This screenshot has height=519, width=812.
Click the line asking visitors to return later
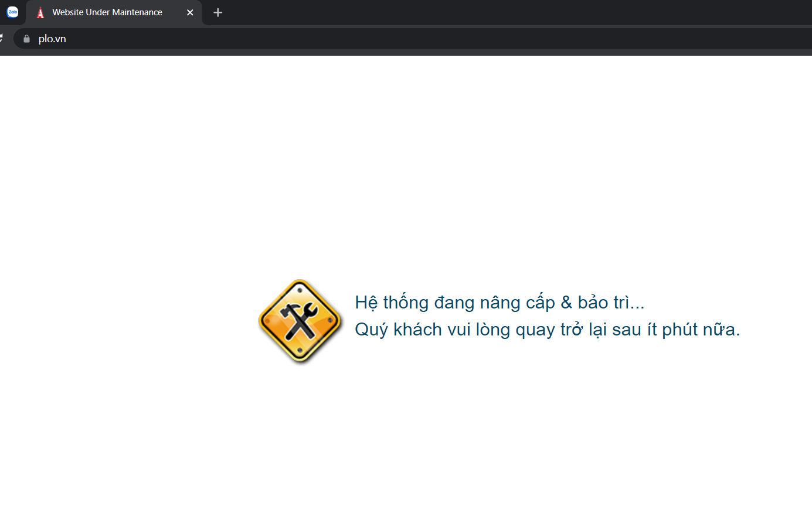click(x=547, y=329)
